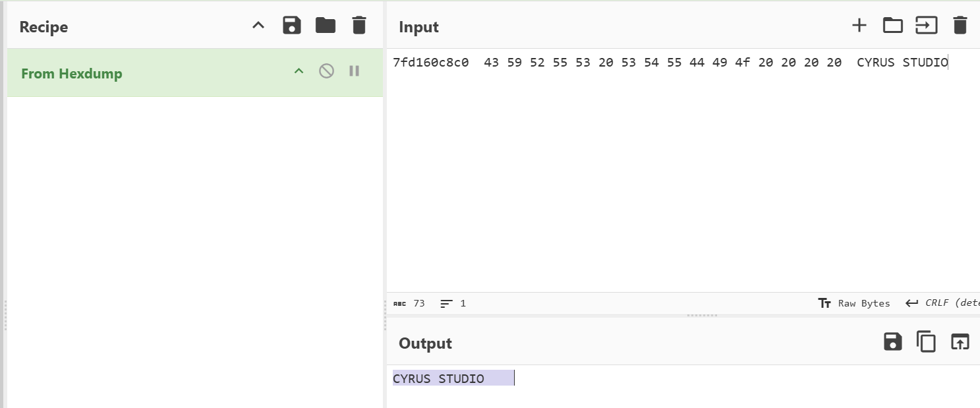
Task: Clear the recipe with trash icon
Action: (x=359, y=26)
